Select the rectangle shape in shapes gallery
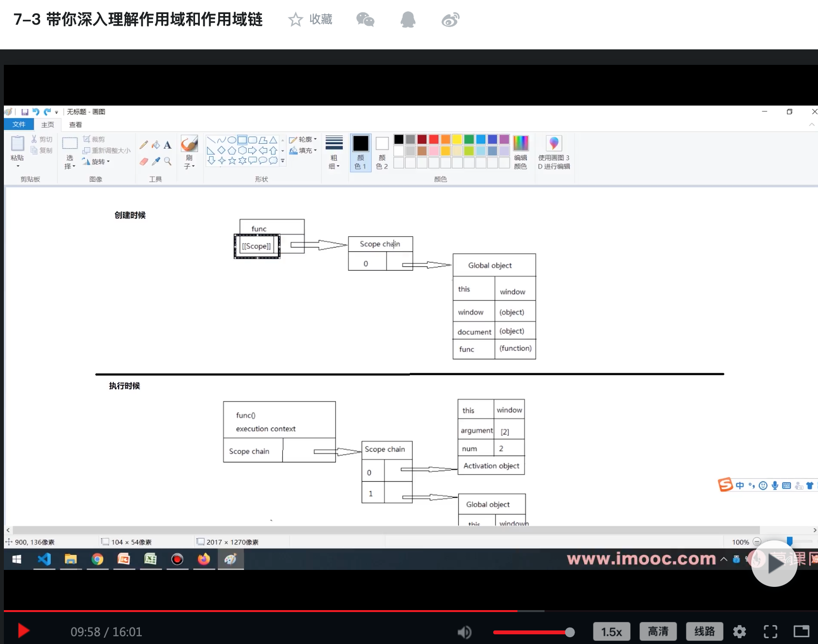Viewport: 818px width, 644px height. click(242, 140)
